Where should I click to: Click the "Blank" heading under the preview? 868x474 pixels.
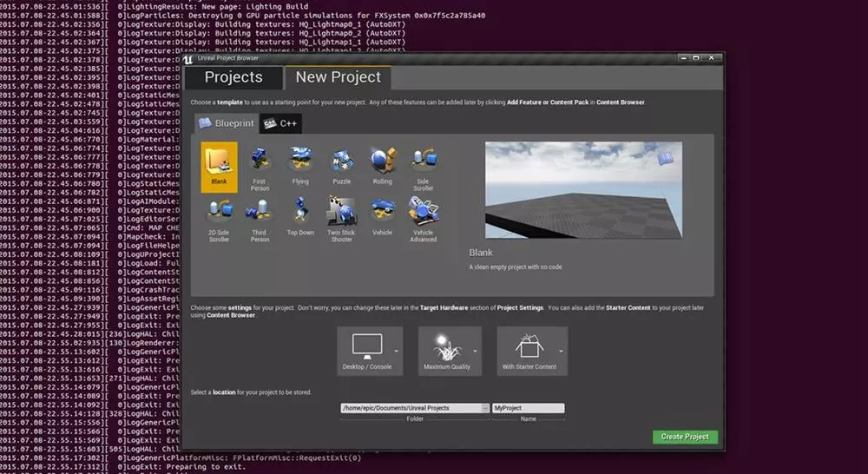(481, 253)
